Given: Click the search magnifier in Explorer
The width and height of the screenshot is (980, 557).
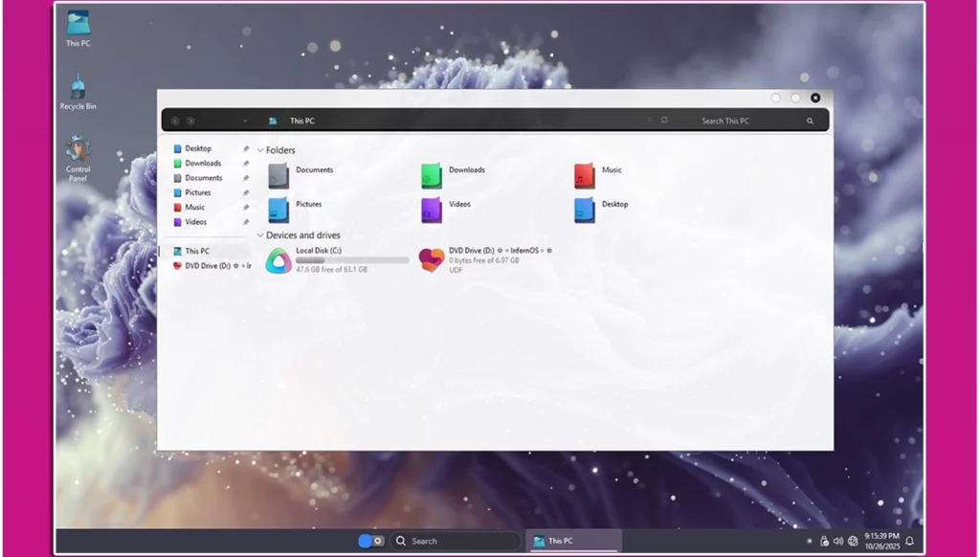Looking at the screenshot, I should coord(810,121).
